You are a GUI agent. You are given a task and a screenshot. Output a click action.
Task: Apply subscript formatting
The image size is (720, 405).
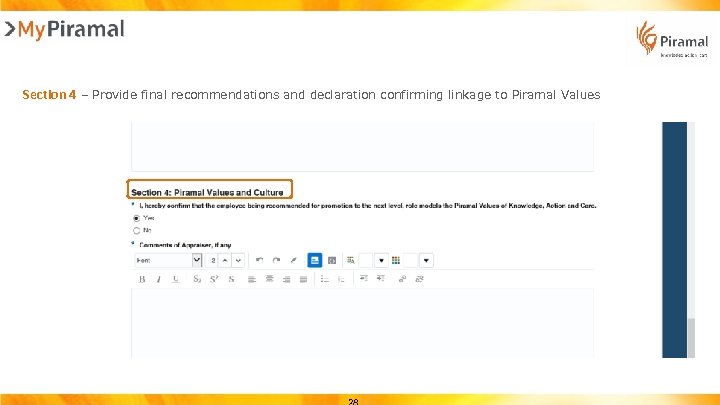point(197,279)
